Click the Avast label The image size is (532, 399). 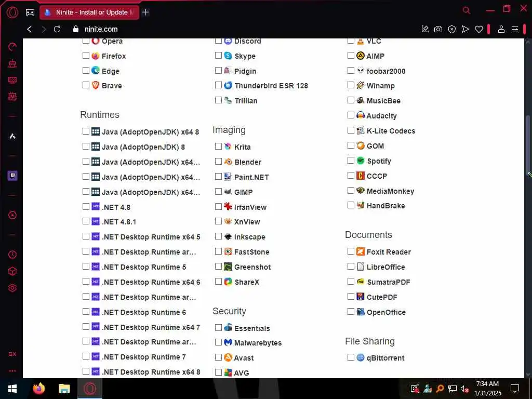point(244,358)
